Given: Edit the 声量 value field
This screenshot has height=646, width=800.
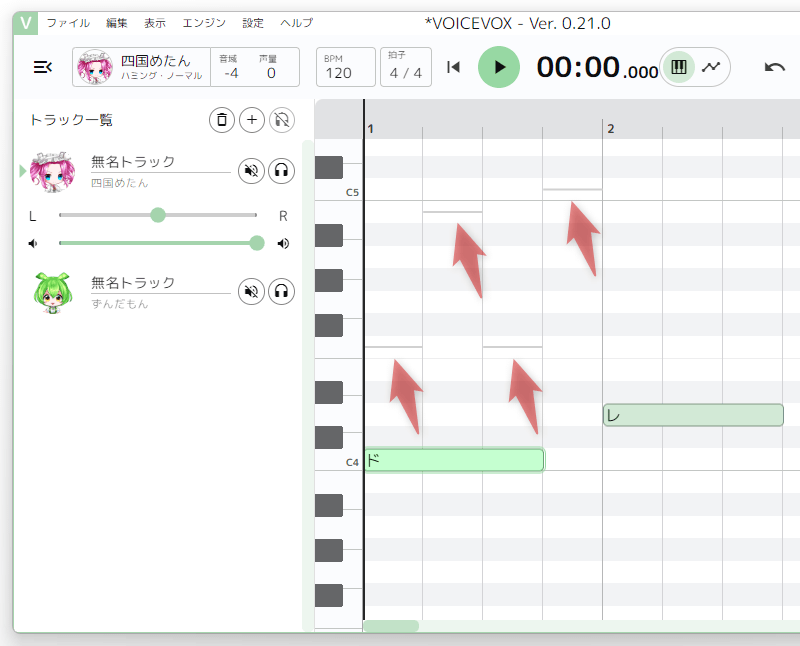Looking at the screenshot, I should click(271, 67).
